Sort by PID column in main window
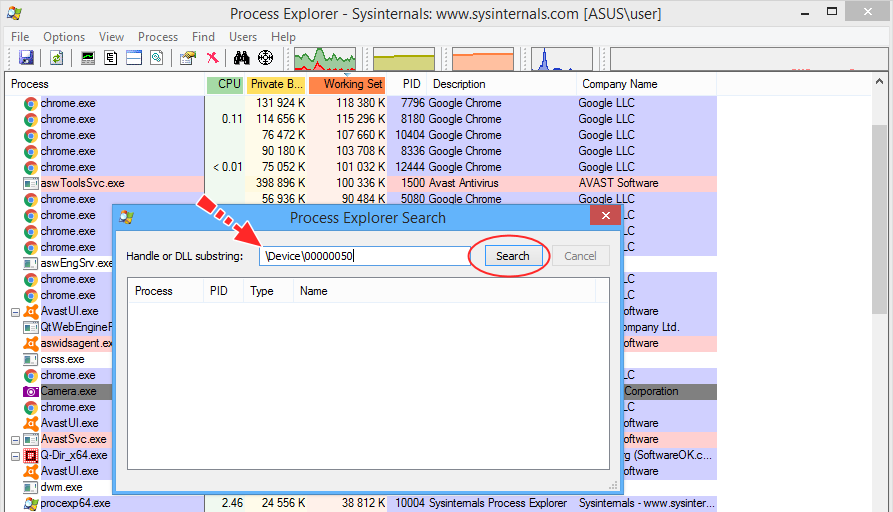893x512 pixels. coord(408,84)
